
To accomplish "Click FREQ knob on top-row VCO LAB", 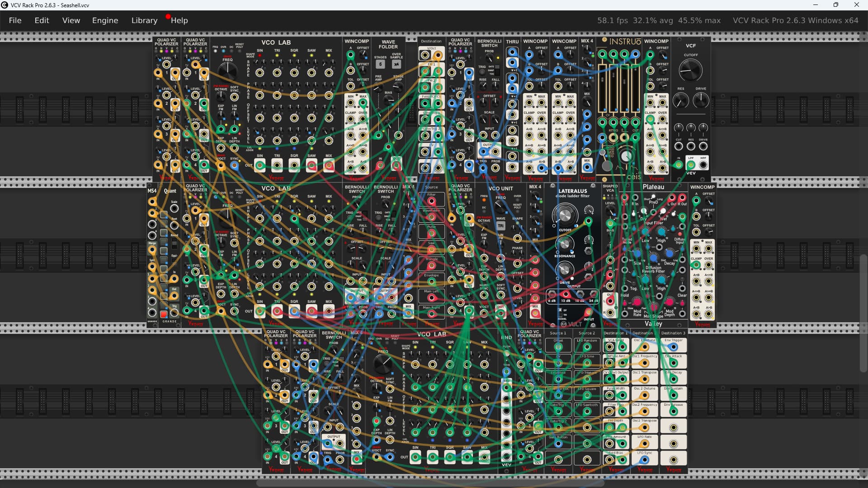I will coord(227,71).
